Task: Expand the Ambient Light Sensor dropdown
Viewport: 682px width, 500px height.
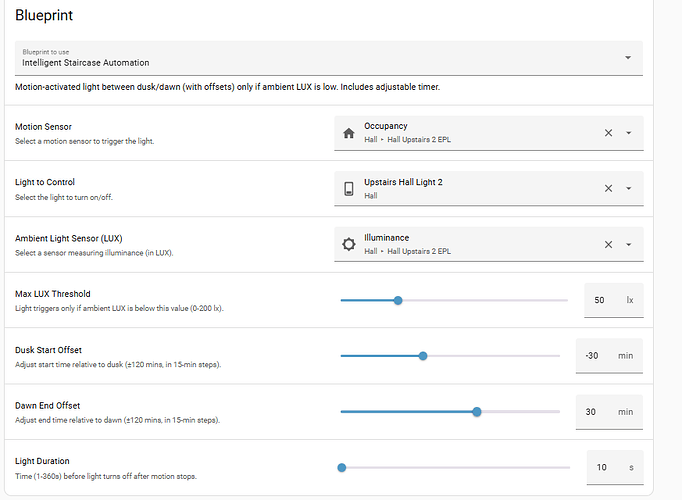Action: click(x=629, y=244)
